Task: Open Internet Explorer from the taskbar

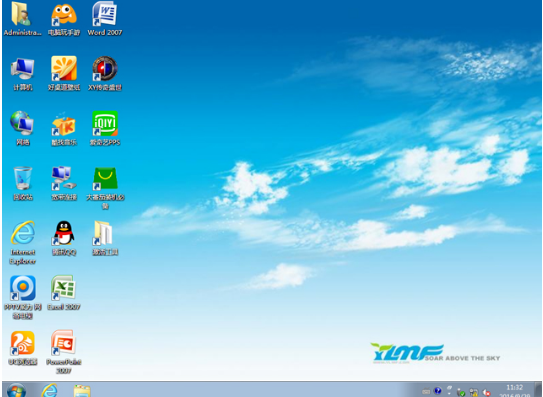Action: pyautogui.click(x=50, y=390)
